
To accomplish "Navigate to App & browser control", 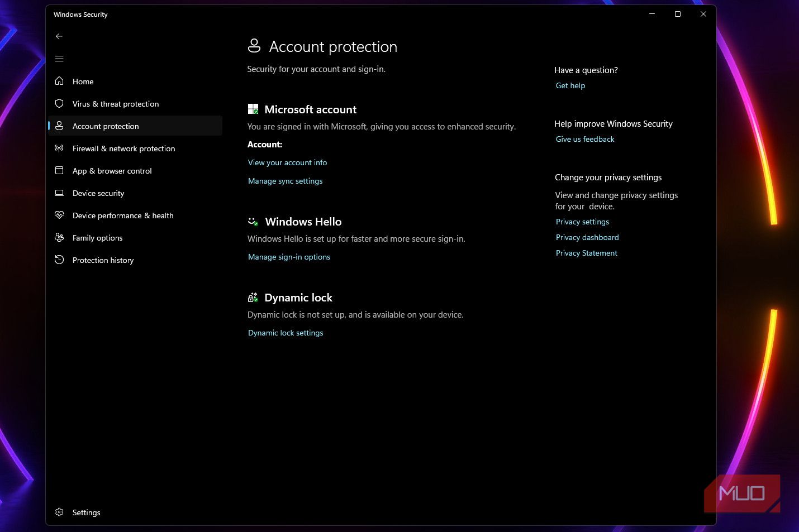I will click(x=135, y=171).
